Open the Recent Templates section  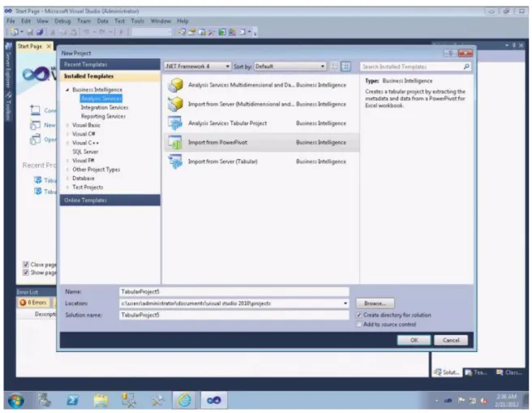coord(110,64)
